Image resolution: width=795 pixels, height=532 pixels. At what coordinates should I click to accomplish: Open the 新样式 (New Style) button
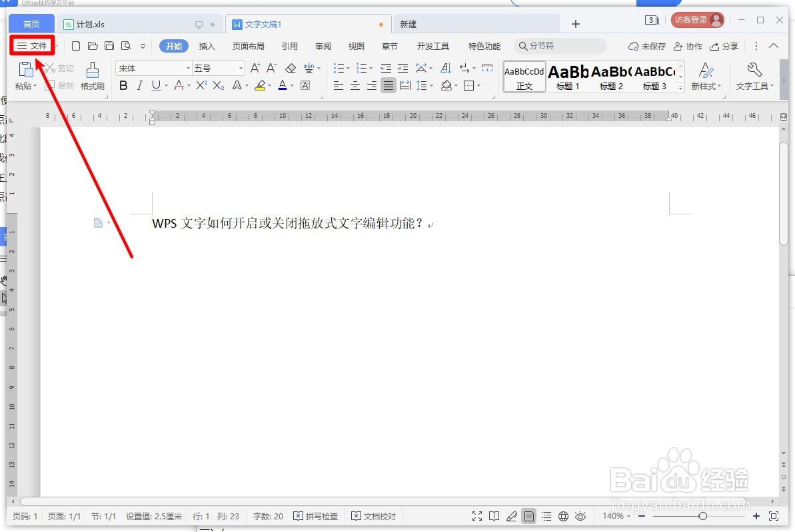point(706,77)
